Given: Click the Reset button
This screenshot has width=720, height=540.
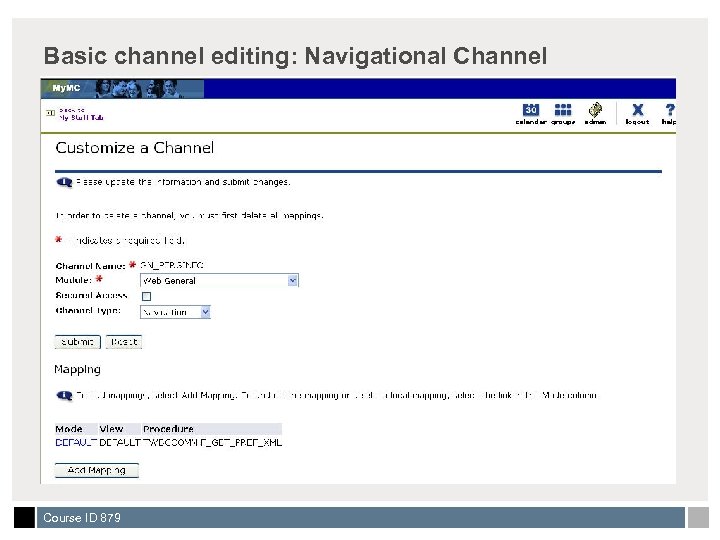Looking at the screenshot, I should tap(124, 342).
